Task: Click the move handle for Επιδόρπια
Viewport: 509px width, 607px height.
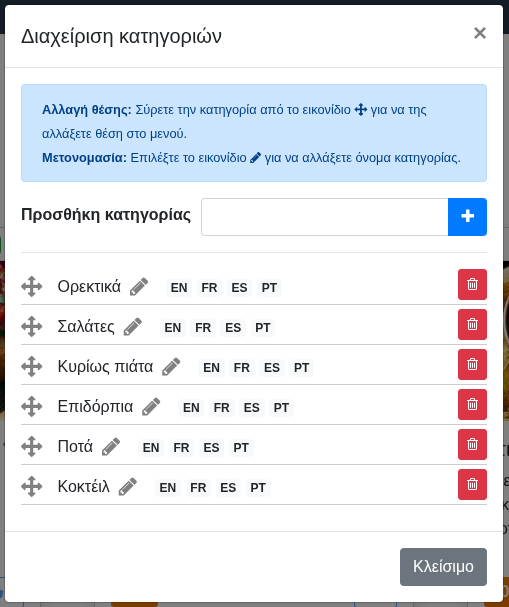Action: point(32,406)
